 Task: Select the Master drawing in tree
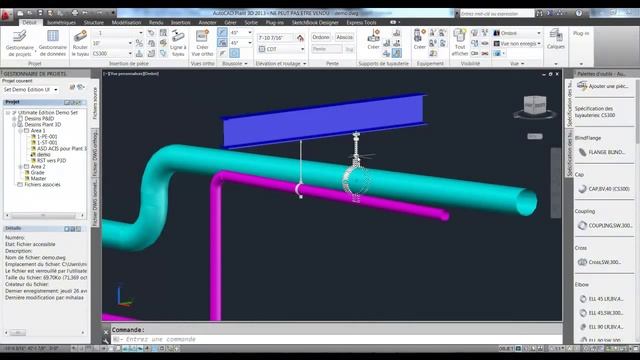pos(38,178)
